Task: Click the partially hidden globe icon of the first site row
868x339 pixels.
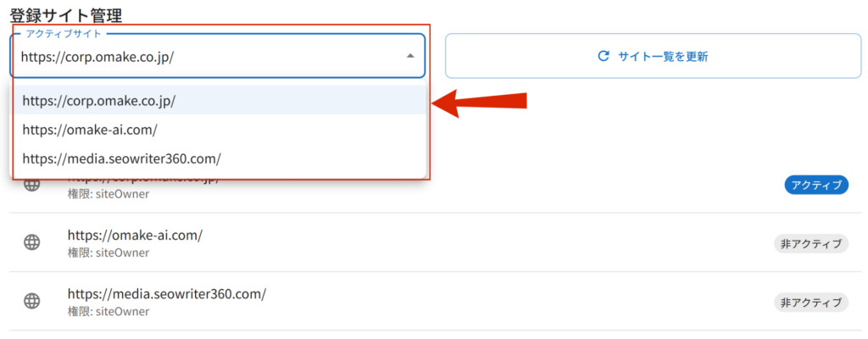Action: [32, 185]
